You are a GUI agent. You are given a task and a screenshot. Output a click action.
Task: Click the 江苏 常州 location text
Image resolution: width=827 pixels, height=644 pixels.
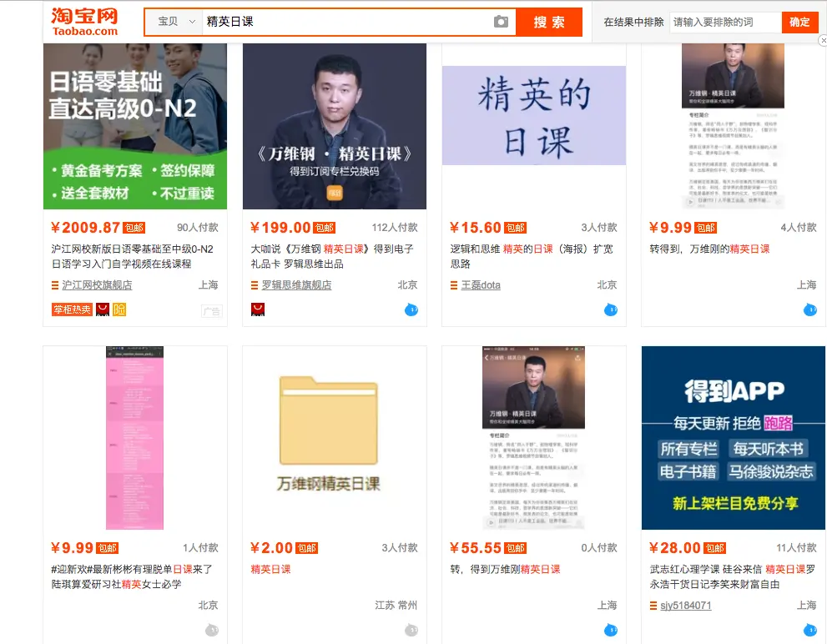[x=396, y=606]
